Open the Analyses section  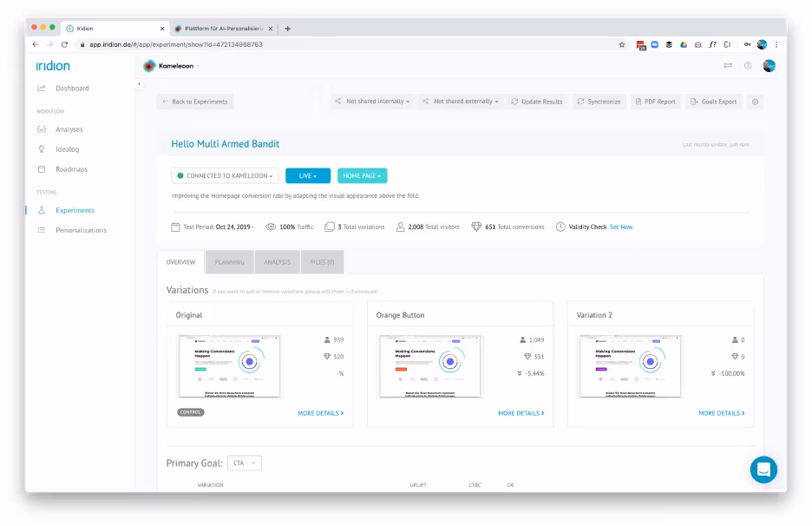point(69,129)
